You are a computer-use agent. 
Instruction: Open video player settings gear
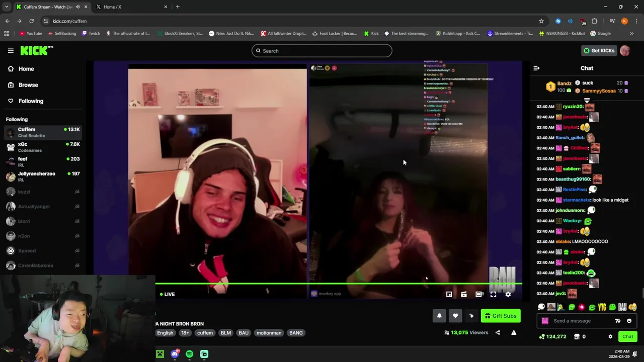(508, 294)
